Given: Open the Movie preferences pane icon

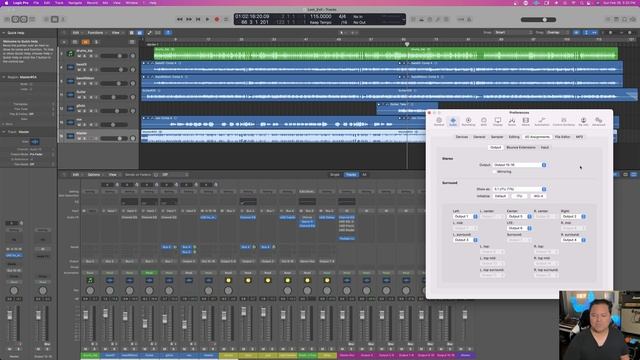Looking at the screenshot, I should pos(526,121).
